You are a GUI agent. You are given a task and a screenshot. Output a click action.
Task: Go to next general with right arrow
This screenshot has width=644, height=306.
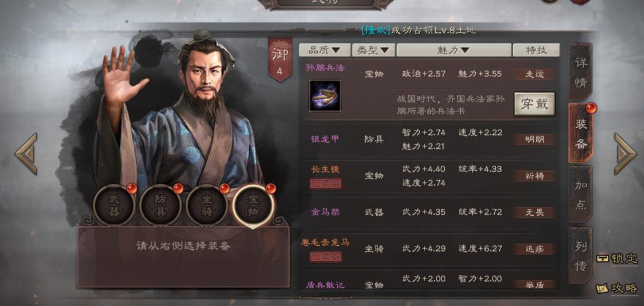[x=625, y=154]
